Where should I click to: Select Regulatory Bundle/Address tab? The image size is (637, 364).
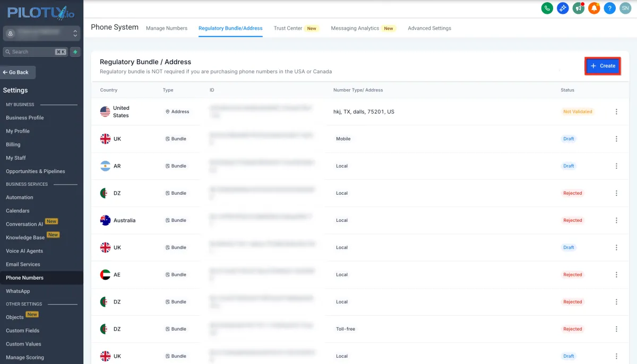230,28
